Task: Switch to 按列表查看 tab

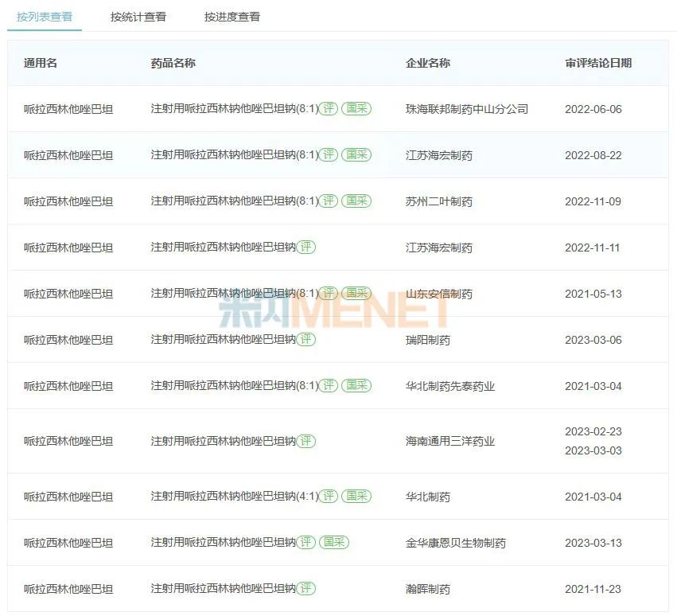Action: 45,17
